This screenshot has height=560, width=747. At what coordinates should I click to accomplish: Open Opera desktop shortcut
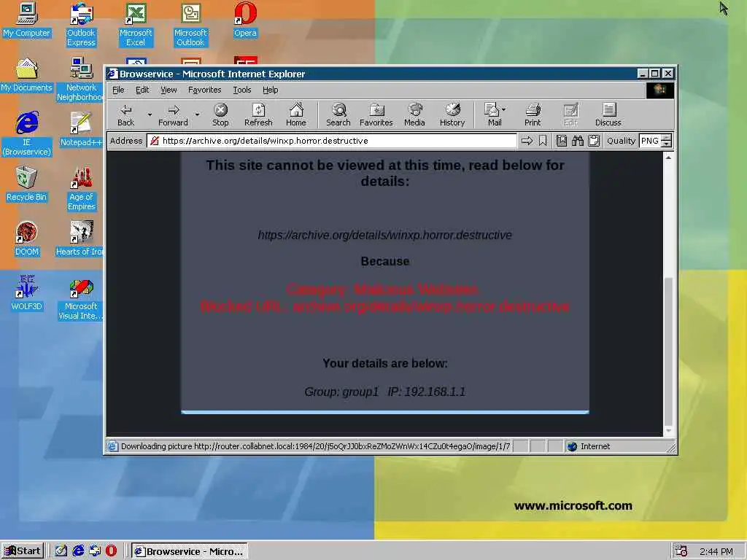point(245,20)
